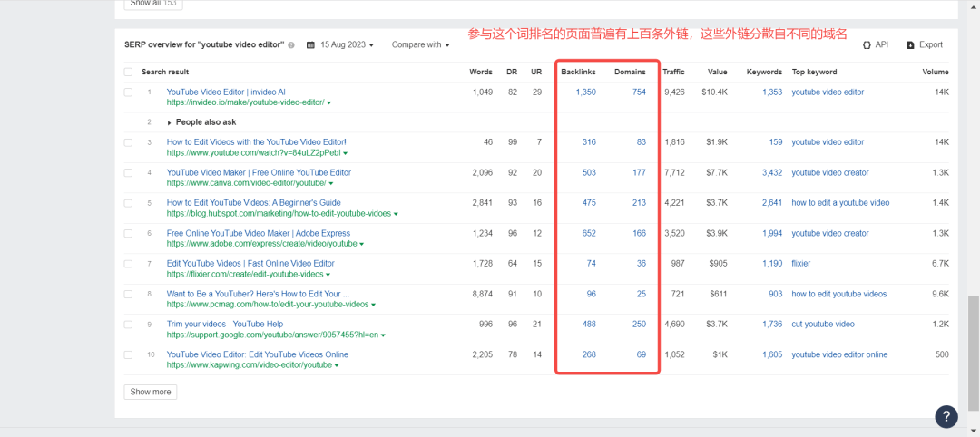
Task: Click the 1,350 backlinks value
Action: coord(585,92)
